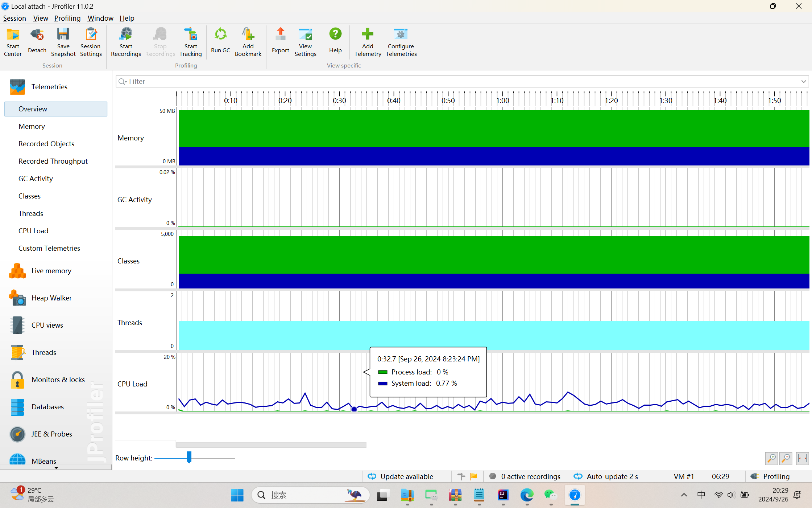Expand the Filter dropdown arrow

pos(804,81)
